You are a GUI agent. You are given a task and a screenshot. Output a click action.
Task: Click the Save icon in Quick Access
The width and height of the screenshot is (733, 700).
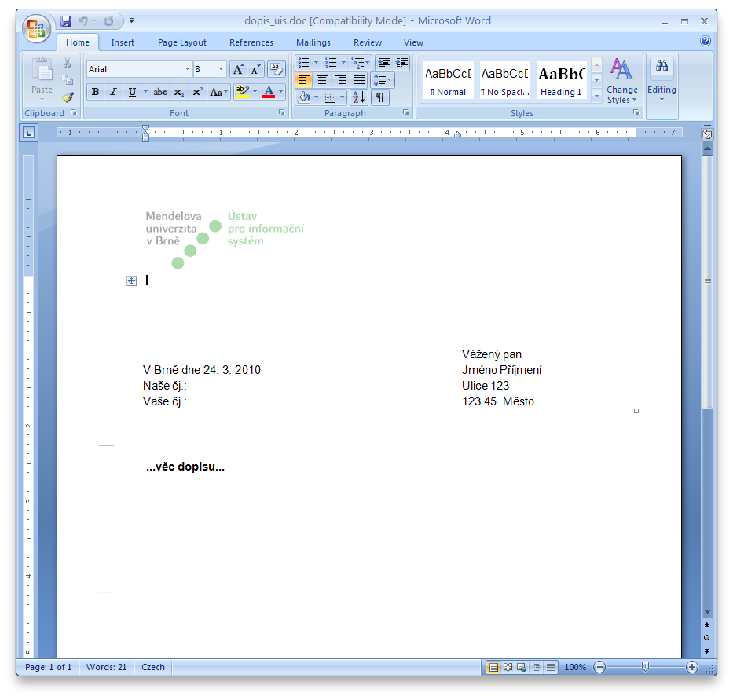(x=66, y=21)
